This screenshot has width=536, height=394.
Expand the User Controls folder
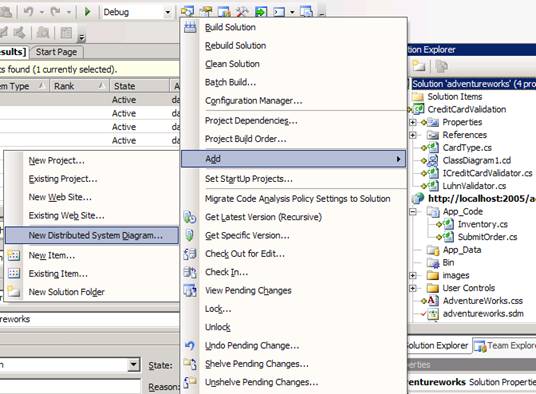click(x=413, y=288)
